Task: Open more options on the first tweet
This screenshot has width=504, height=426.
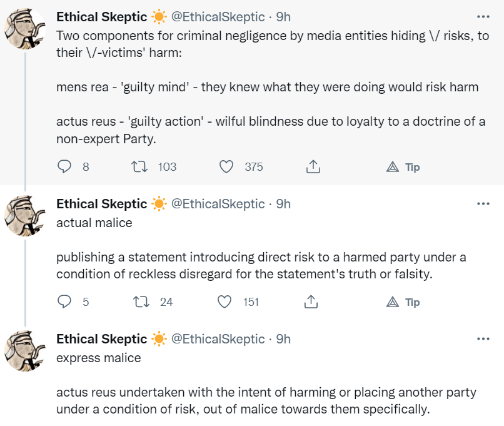Action: (x=483, y=17)
